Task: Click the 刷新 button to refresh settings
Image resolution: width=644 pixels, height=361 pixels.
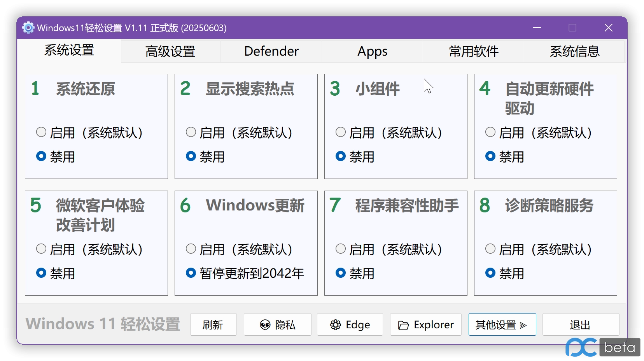Action: tap(213, 324)
